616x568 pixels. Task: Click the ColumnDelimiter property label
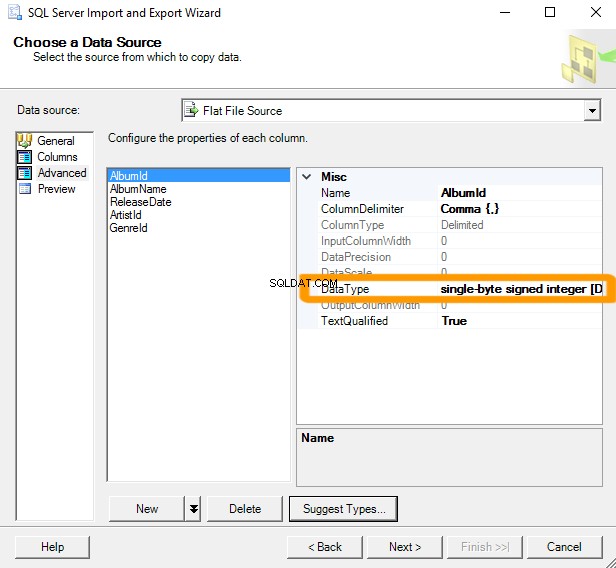[362, 209]
